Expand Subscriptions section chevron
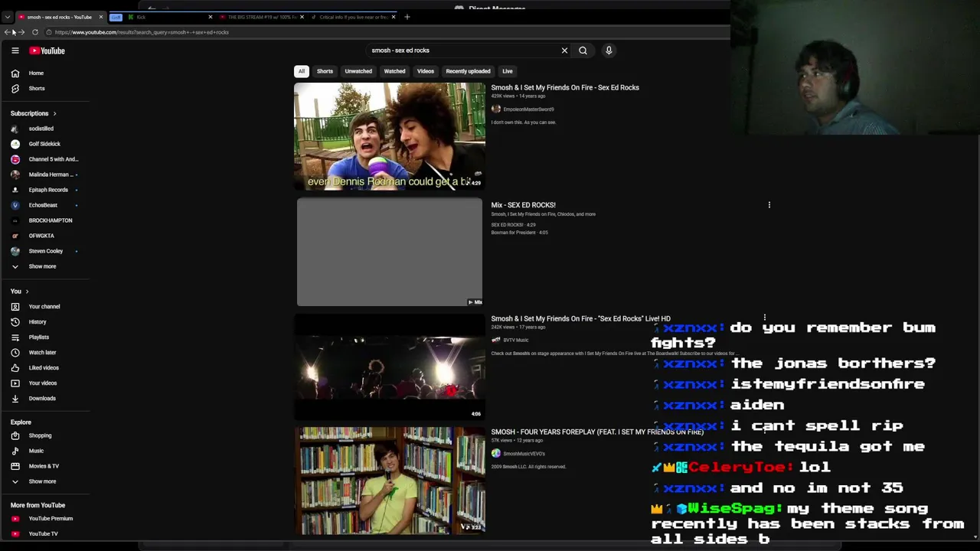 pyautogui.click(x=54, y=113)
